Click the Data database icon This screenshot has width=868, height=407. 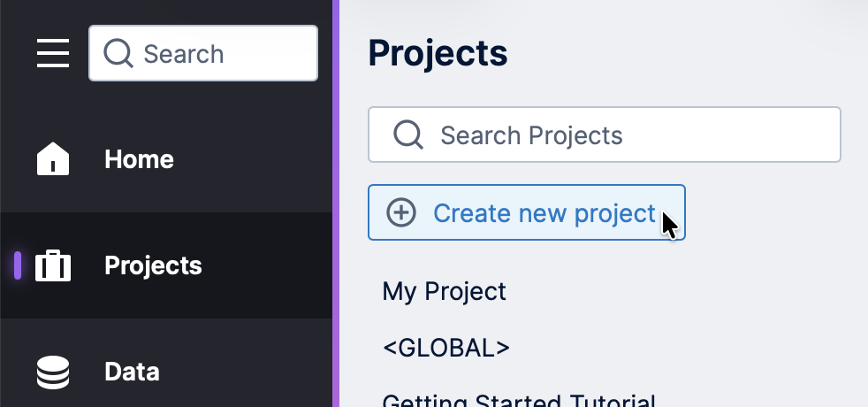[x=53, y=372]
